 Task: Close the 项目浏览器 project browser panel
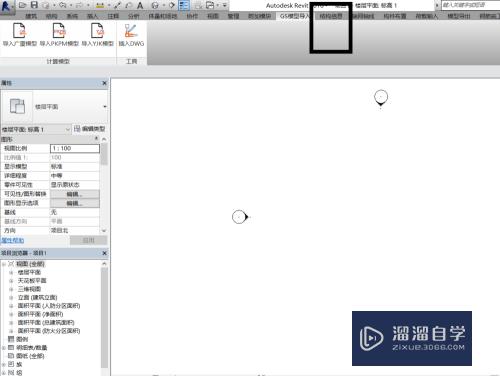coord(104,253)
